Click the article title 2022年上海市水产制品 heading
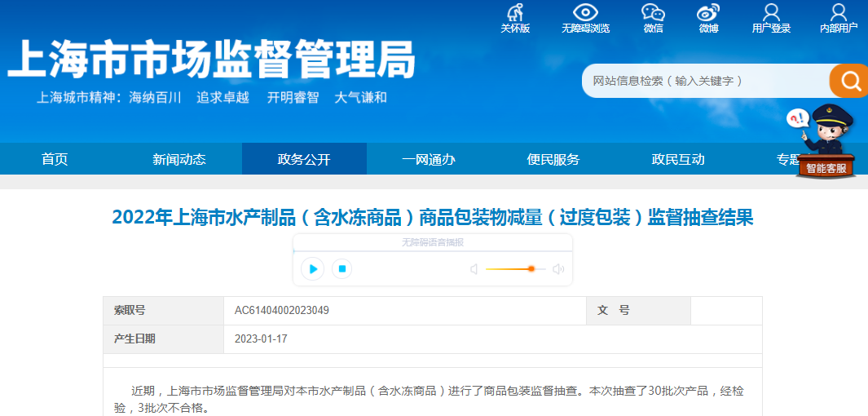This screenshot has height=416, width=868. click(x=432, y=218)
